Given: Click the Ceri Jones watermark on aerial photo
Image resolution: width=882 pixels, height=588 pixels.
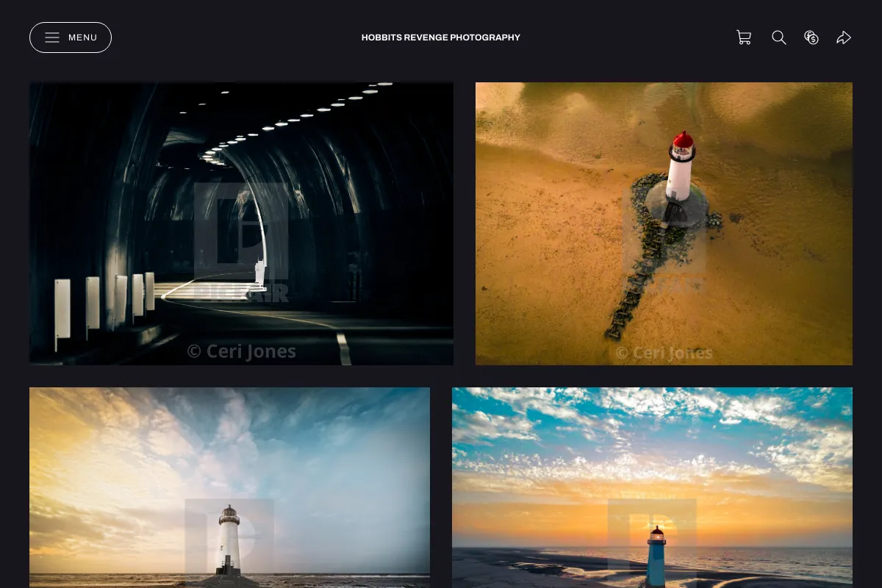Looking at the screenshot, I should click(664, 353).
